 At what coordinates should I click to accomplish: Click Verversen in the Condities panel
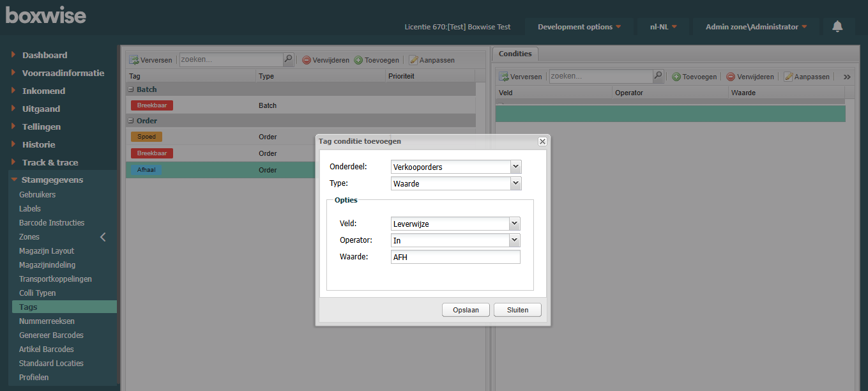coord(520,77)
